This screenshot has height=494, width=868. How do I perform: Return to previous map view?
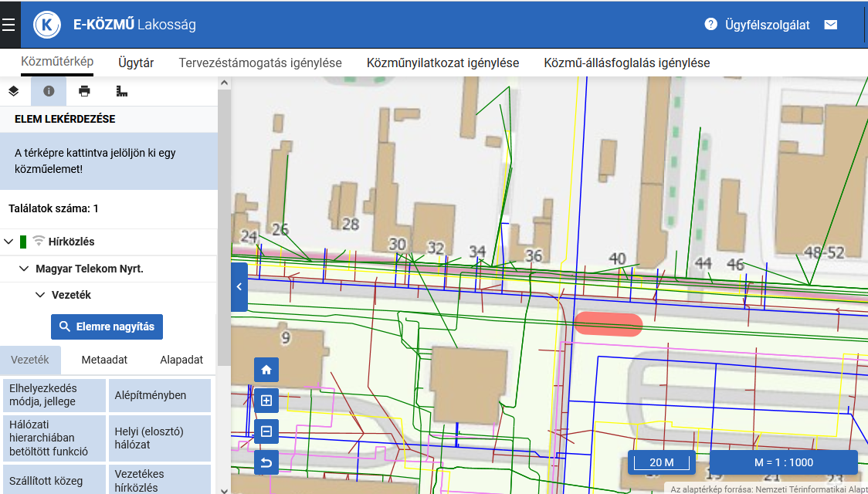(266, 462)
